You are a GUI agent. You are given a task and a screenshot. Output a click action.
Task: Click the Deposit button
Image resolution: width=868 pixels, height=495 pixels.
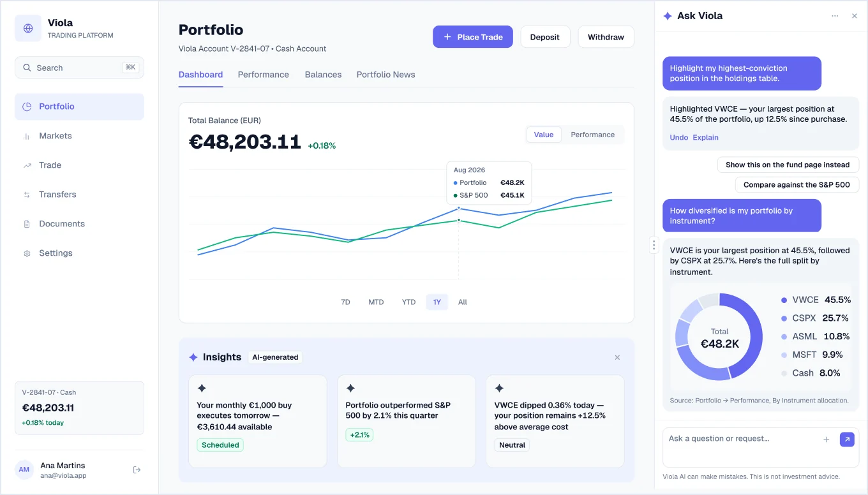coord(545,37)
